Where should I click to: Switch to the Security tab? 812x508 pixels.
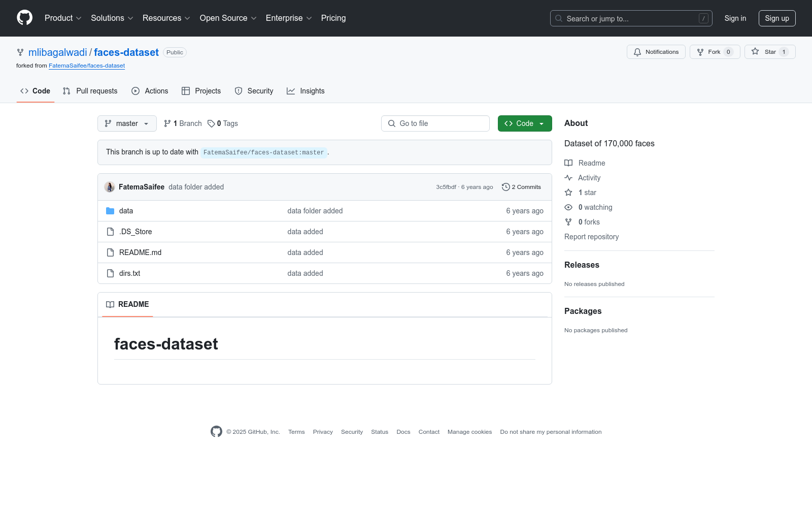254,91
